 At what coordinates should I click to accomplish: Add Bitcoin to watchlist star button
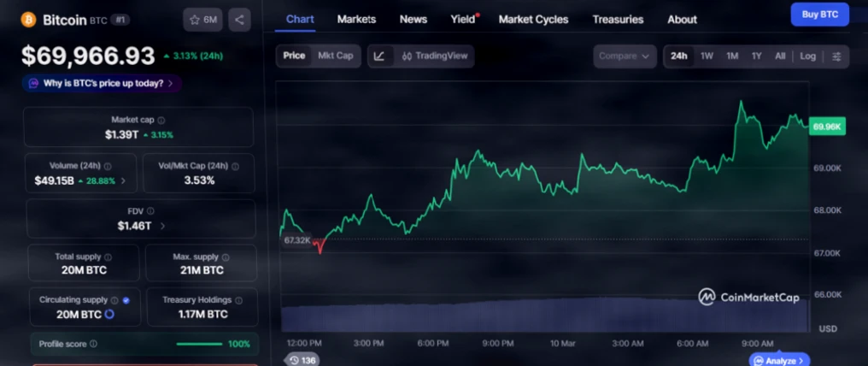coord(202,20)
